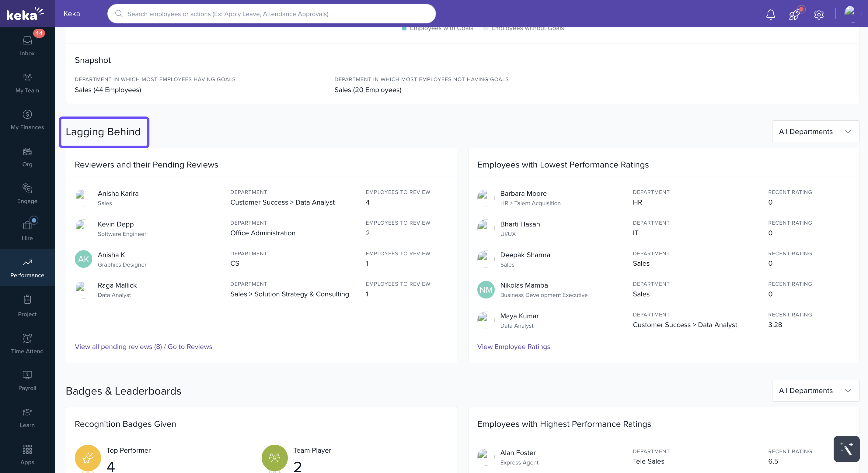Expand Lagging Behind All Departments dropdown

coord(815,131)
